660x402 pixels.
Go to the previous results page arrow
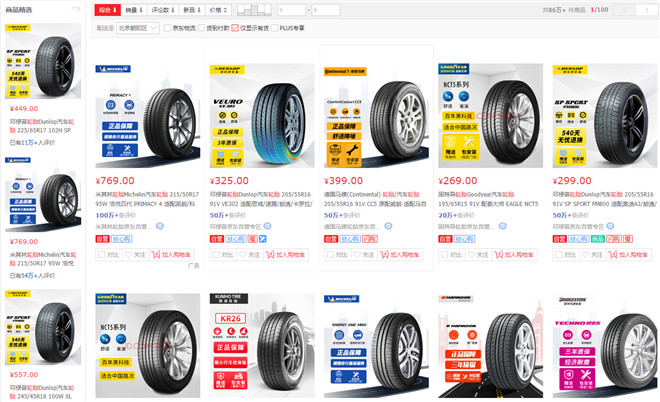coord(625,10)
